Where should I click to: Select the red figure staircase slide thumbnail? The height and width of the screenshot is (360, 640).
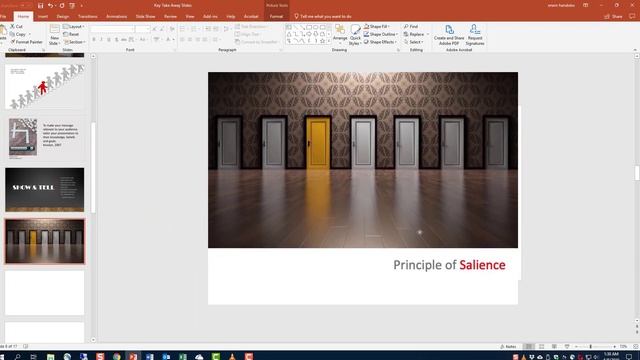click(x=44, y=87)
